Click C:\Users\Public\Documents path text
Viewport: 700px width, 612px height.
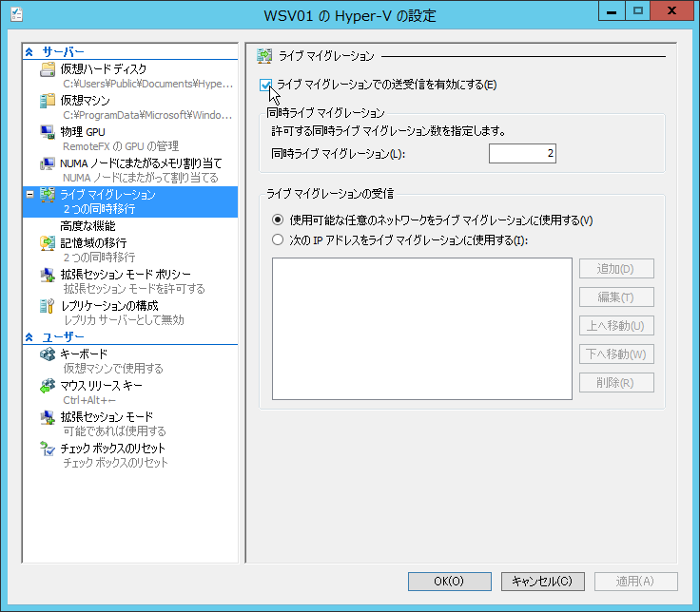pyautogui.click(x=147, y=84)
